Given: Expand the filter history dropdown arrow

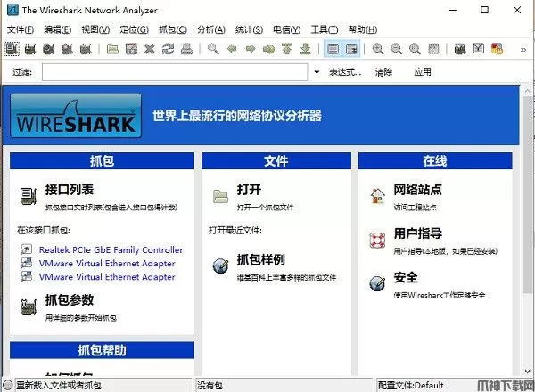Looking at the screenshot, I should 316,71.
